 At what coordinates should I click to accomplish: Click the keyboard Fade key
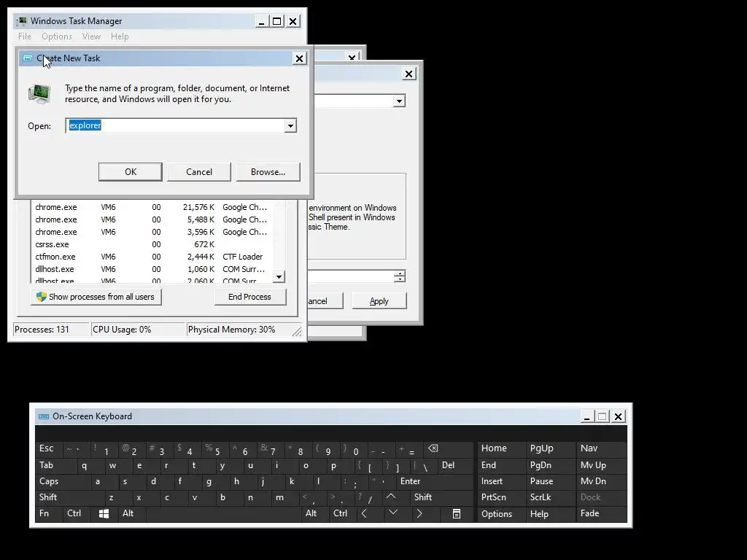coord(601,514)
